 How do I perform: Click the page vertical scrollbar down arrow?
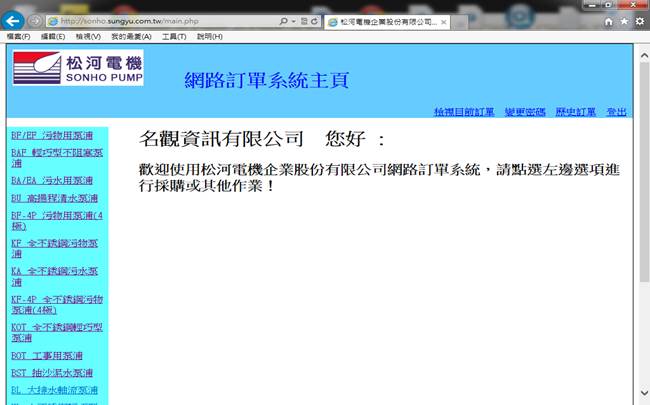click(644, 397)
